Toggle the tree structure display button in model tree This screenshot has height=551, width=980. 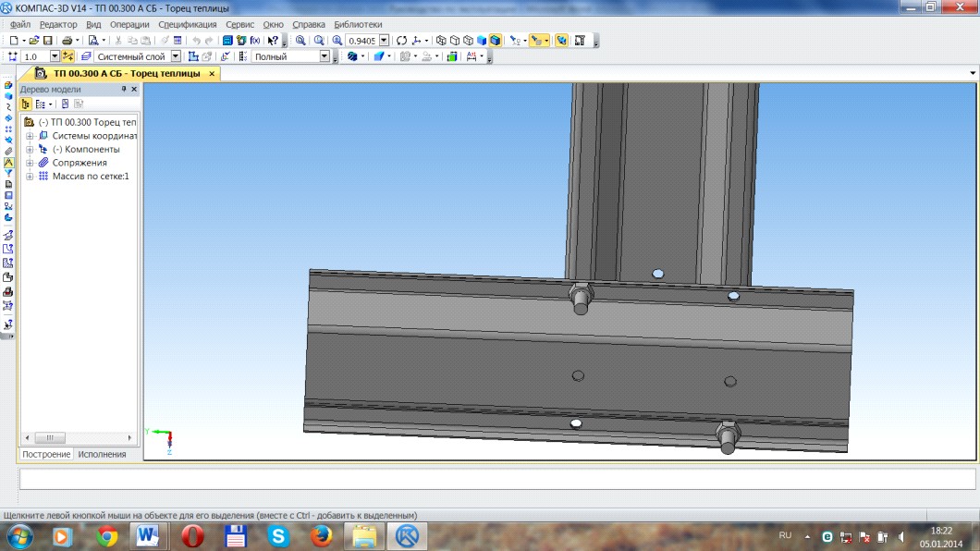coord(26,104)
